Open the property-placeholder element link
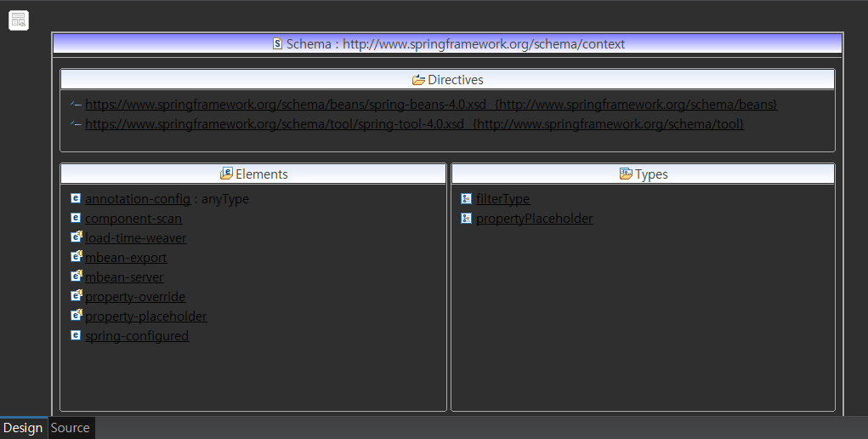This screenshot has width=868, height=439. click(146, 316)
